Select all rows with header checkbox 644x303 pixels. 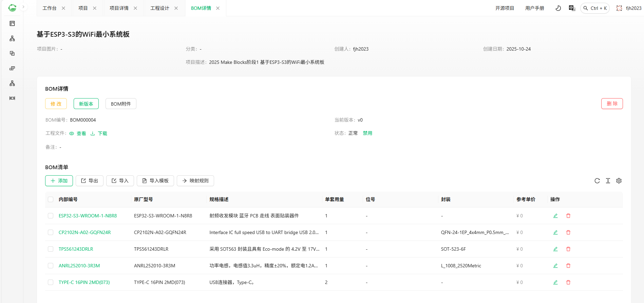[x=51, y=199]
